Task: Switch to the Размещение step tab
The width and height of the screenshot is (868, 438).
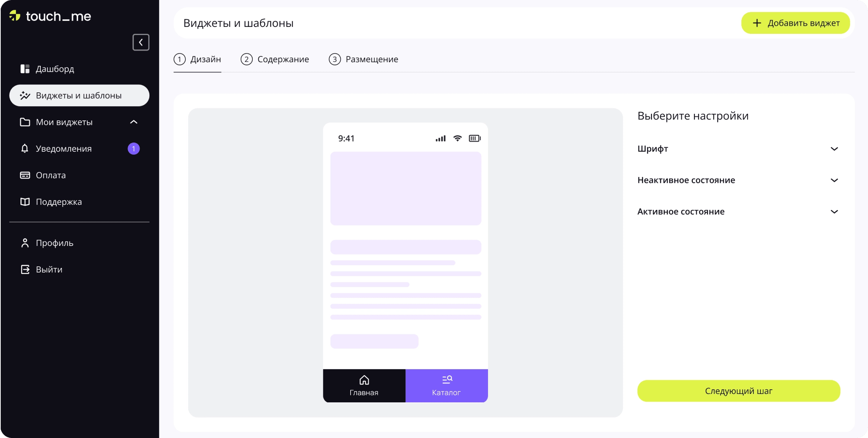Action: pyautogui.click(x=363, y=59)
